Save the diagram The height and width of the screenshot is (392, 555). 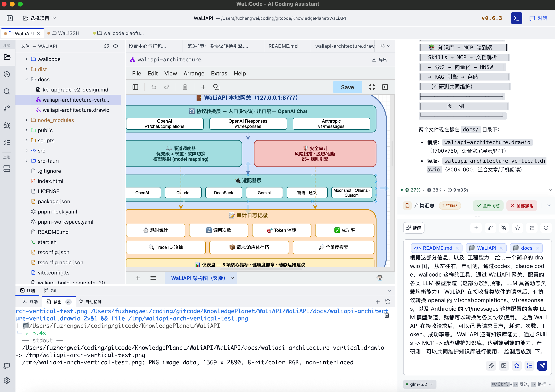pyautogui.click(x=347, y=87)
